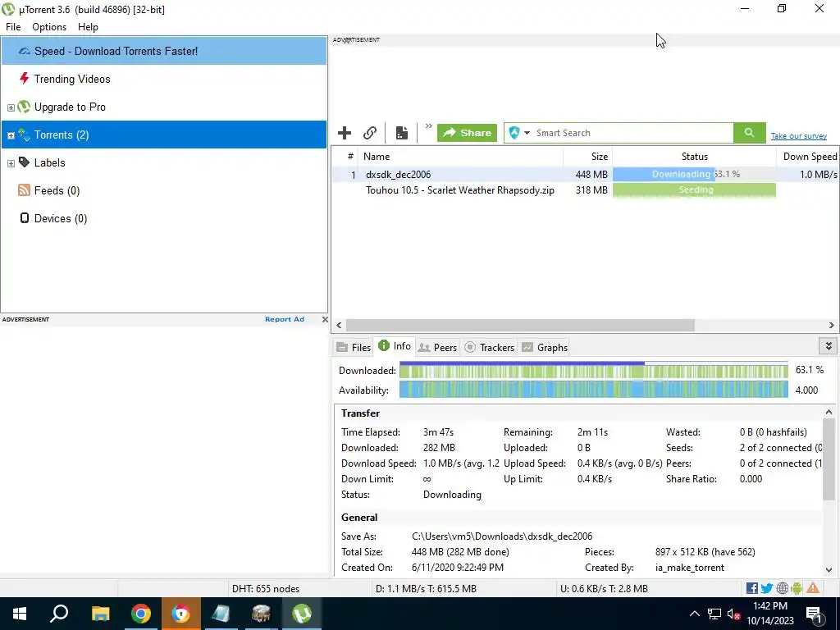Click the Seeding status bar for Touhou torrent
Screen dimensions: 840x630
694,189
